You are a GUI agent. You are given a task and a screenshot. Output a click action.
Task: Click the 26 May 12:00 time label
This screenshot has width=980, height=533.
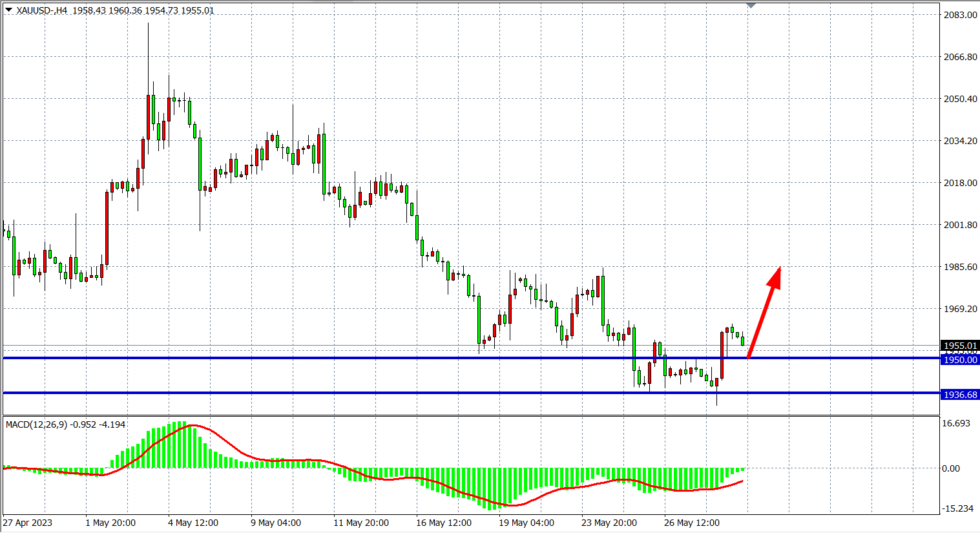pos(691,523)
